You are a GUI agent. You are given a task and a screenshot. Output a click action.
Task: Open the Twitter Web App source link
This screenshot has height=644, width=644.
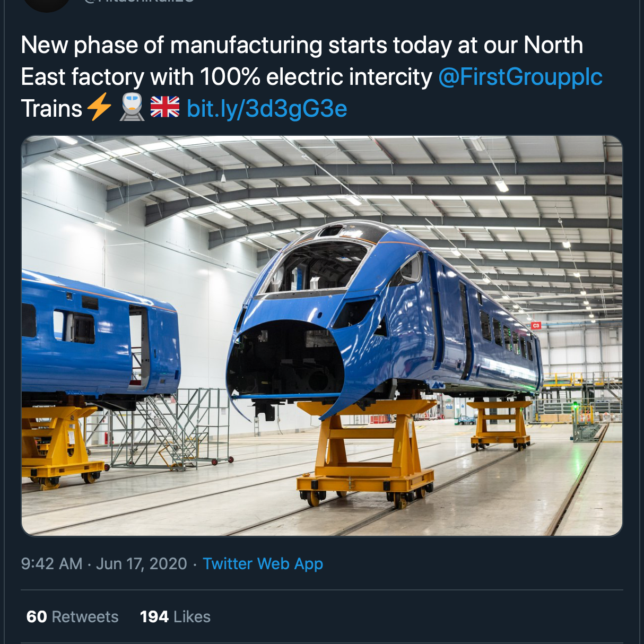(x=263, y=563)
